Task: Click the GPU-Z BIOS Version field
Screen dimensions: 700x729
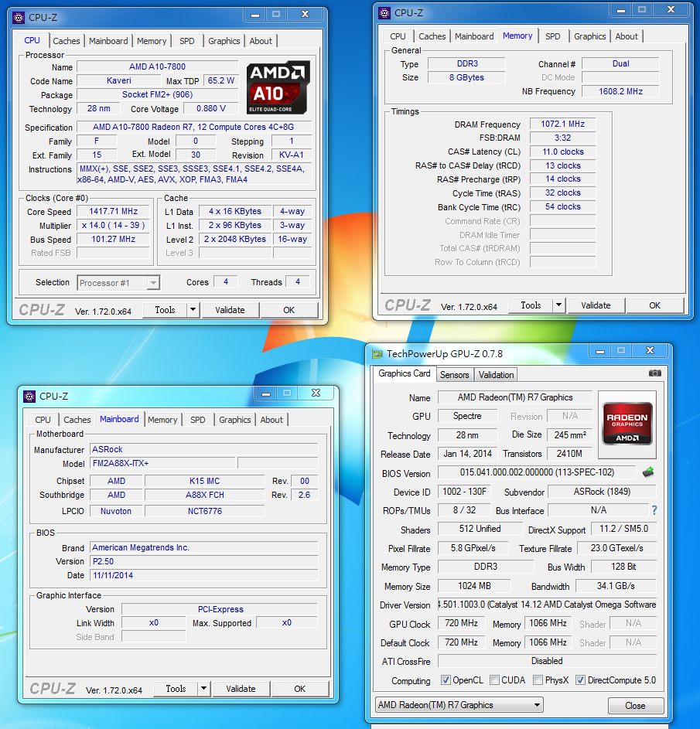Action: (x=537, y=472)
